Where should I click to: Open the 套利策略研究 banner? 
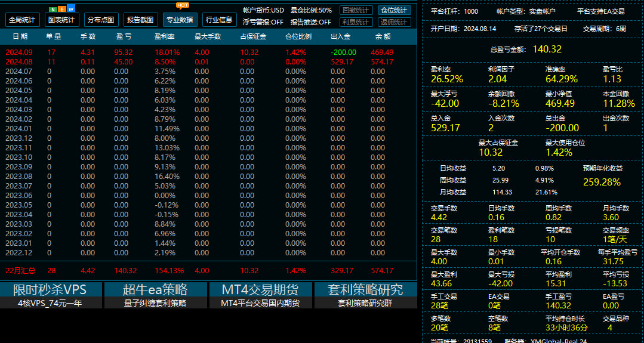tap(366, 295)
